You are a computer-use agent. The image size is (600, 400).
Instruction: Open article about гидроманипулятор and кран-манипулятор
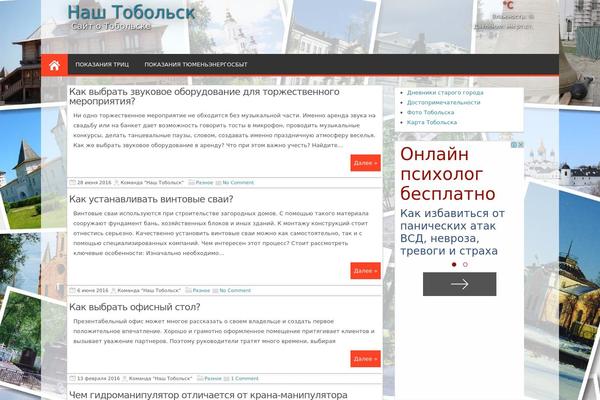[x=208, y=395]
